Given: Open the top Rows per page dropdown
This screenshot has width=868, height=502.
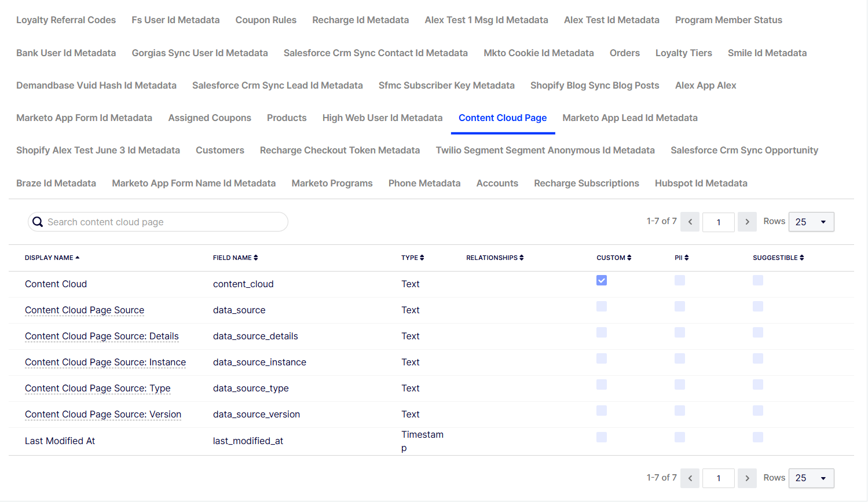Looking at the screenshot, I should pos(811,222).
